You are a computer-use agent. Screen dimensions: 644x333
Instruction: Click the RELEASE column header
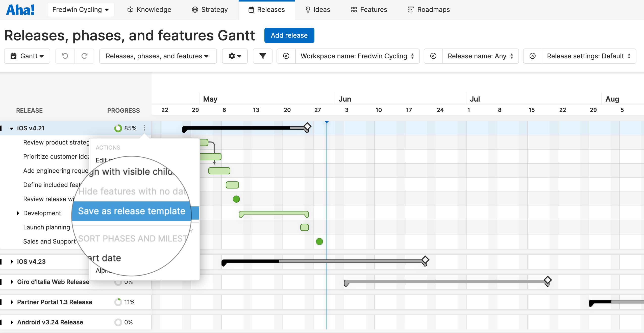tap(29, 111)
